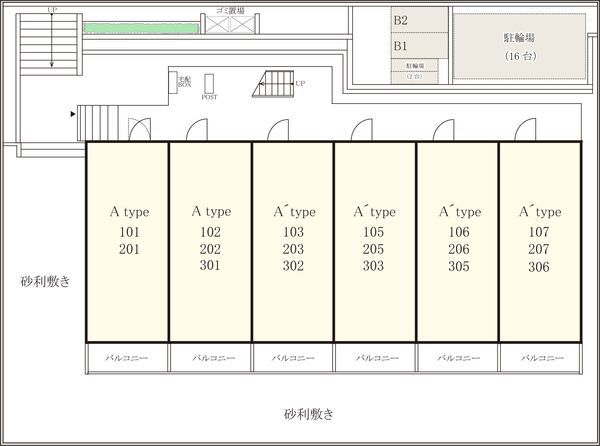Click the small 駐輪場 (2台) box
The width and height of the screenshot is (600, 446).
coord(415,70)
